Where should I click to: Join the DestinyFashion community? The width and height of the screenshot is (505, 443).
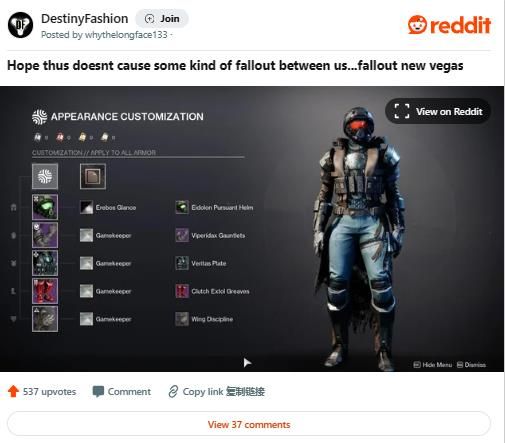(162, 19)
